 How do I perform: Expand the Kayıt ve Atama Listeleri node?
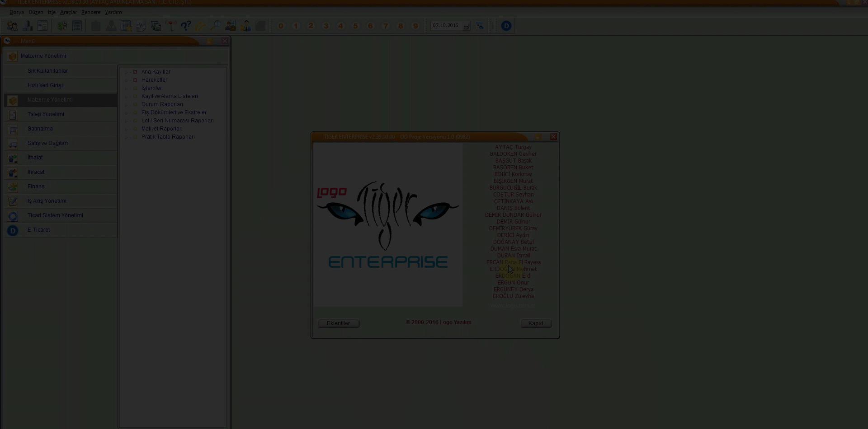127,97
